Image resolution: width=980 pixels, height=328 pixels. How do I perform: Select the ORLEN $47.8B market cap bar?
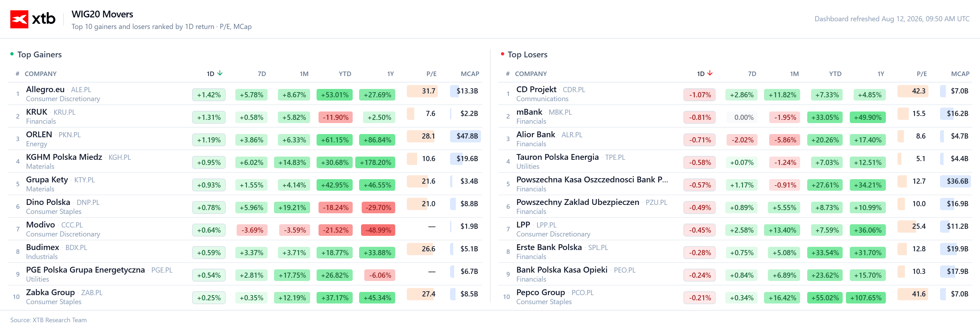(x=465, y=136)
